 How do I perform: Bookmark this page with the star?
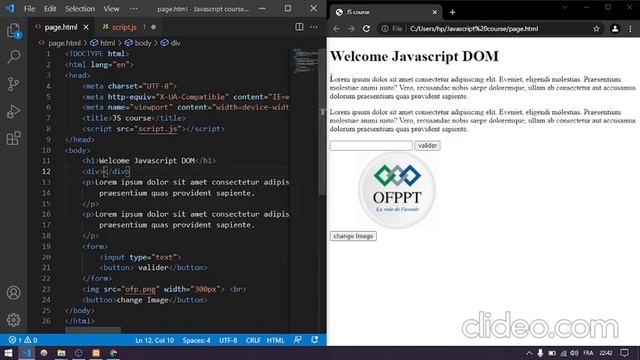click(x=596, y=29)
